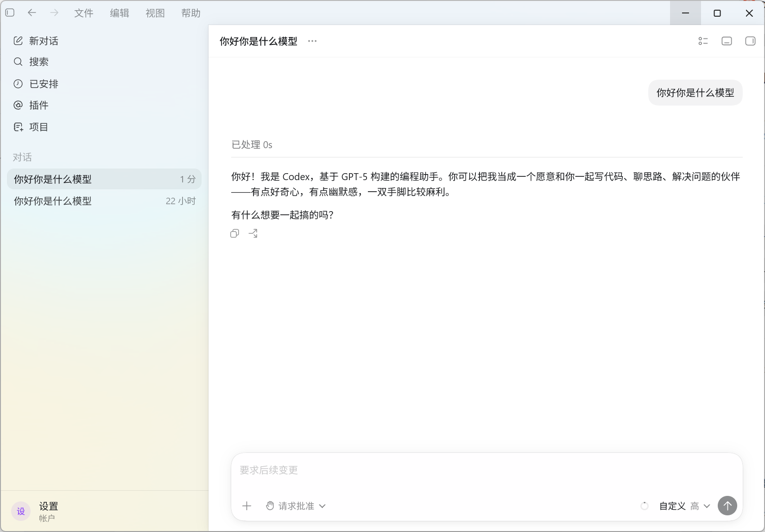Start a 新对话 from the sidebar
Screen dimensions: 765x532
[x=104, y=41]
